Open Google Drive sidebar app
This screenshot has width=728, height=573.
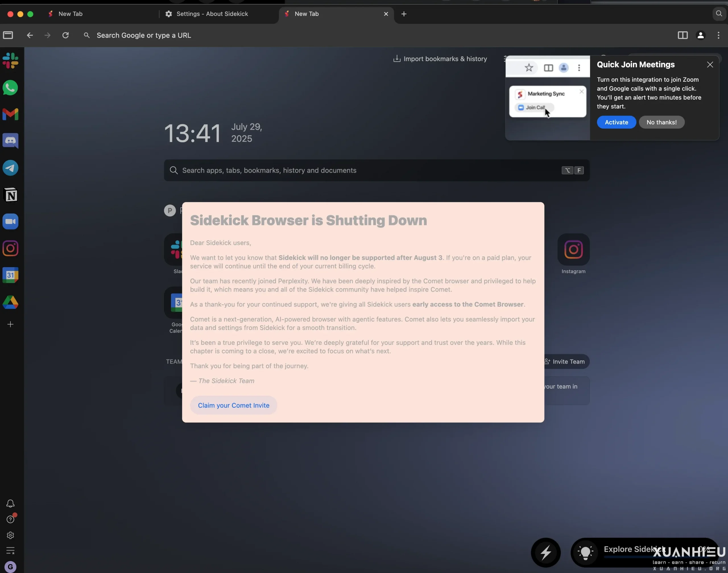click(11, 302)
